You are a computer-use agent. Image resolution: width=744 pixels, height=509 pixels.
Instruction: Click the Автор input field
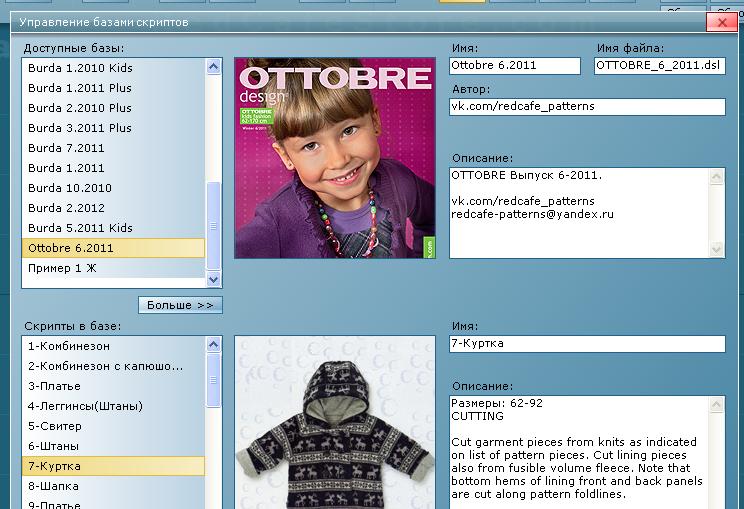pos(587,107)
